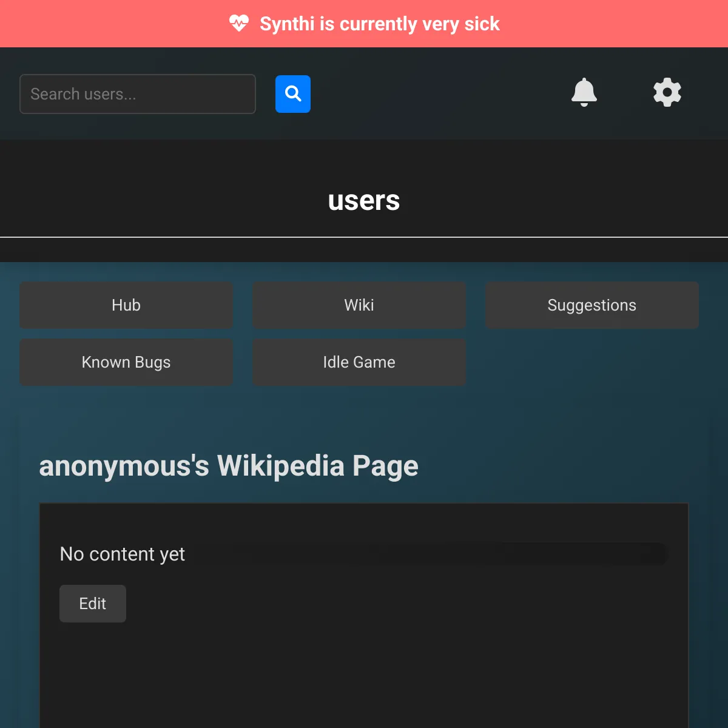Click inside the Search users input field
The height and width of the screenshot is (728, 728).
point(137,94)
